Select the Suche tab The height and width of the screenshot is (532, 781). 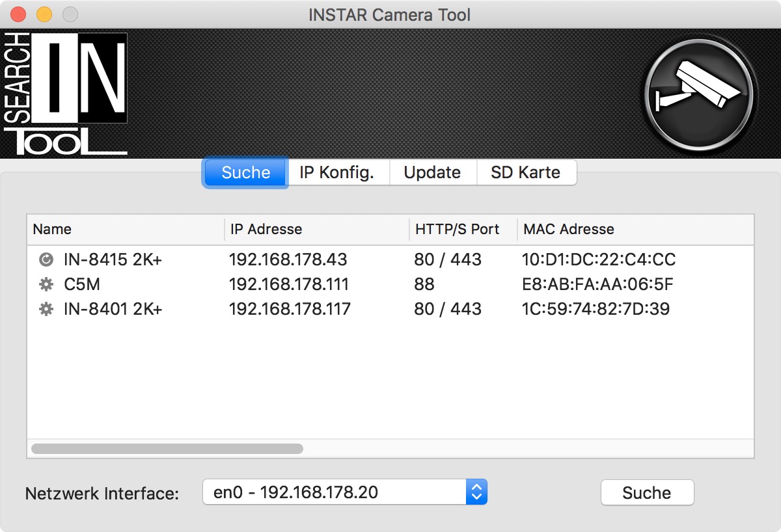pos(245,173)
